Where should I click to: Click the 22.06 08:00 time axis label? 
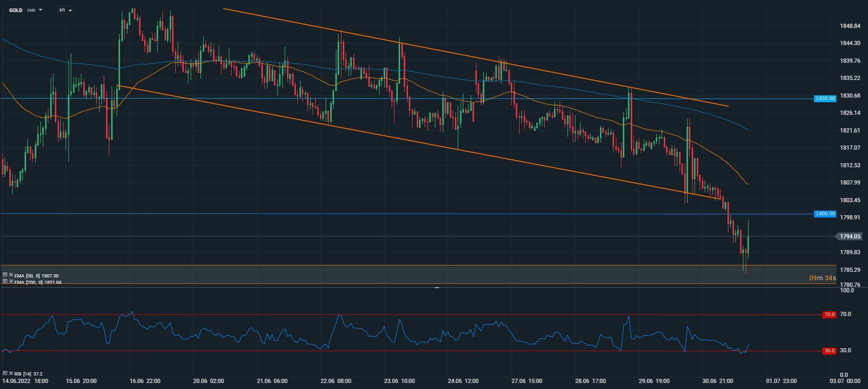[x=336, y=381]
